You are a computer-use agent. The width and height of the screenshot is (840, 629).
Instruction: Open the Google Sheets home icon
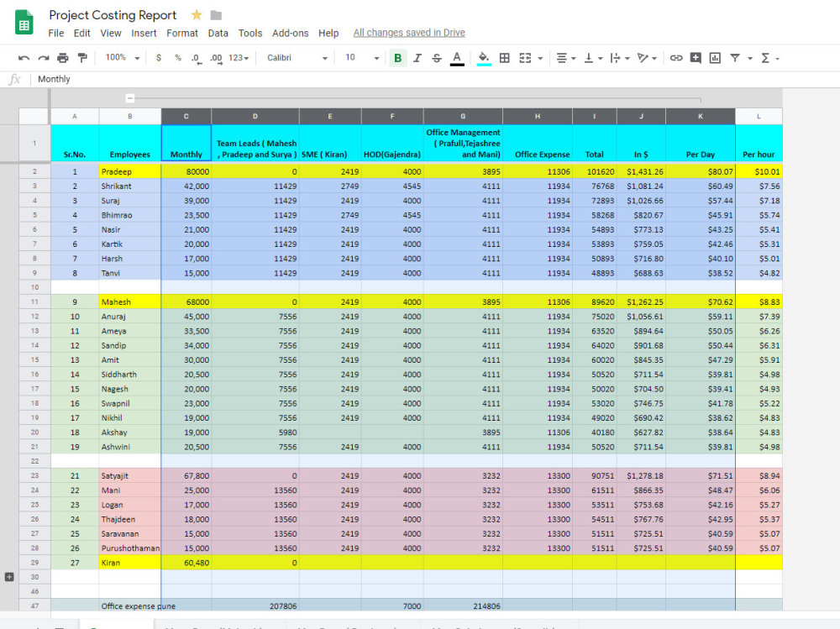24,23
